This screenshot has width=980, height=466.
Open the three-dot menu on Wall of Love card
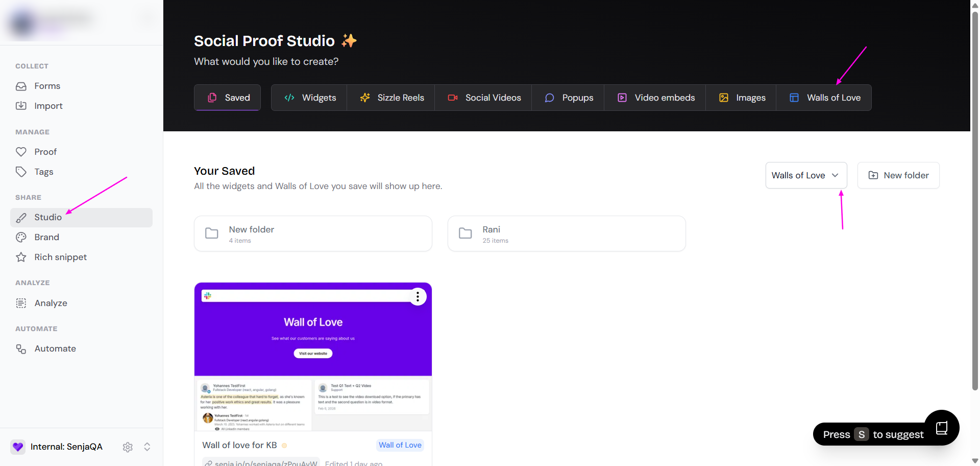pyautogui.click(x=418, y=297)
